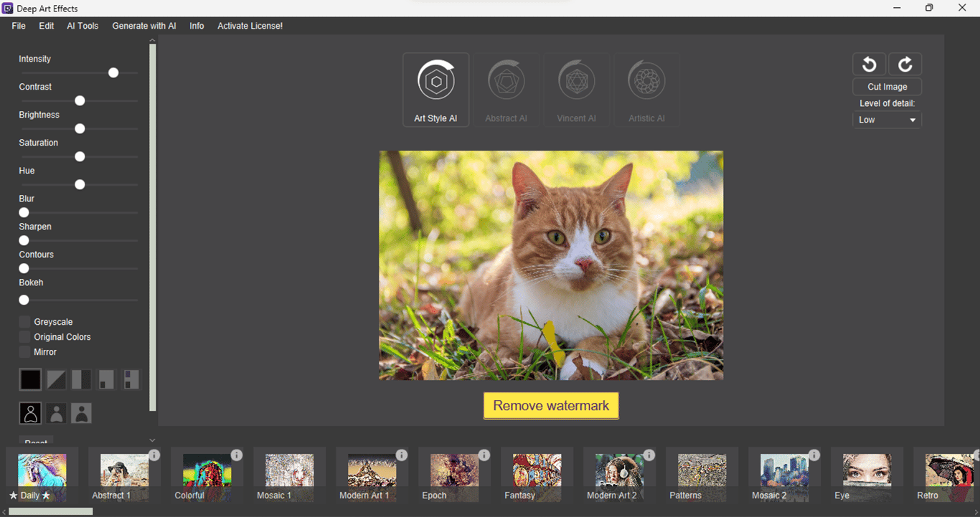This screenshot has width=980, height=517.
Task: Open the Level of detail dropdown
Action: (886, 119)
